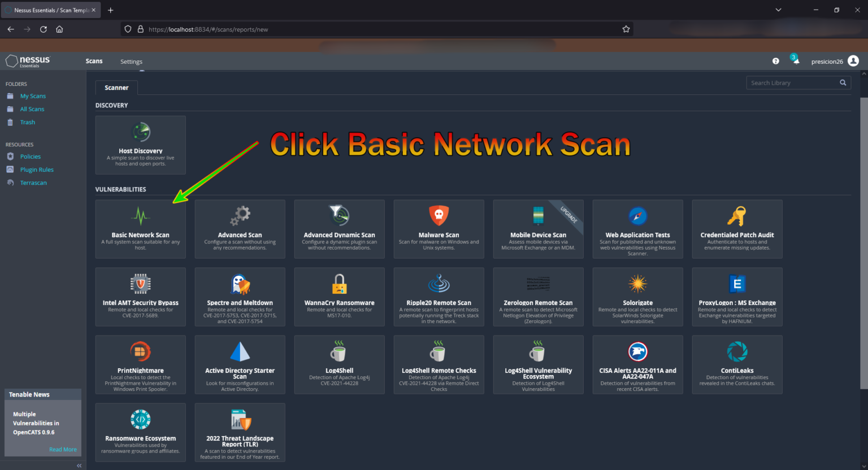Go to Policies resource

(x=31, y=156)
